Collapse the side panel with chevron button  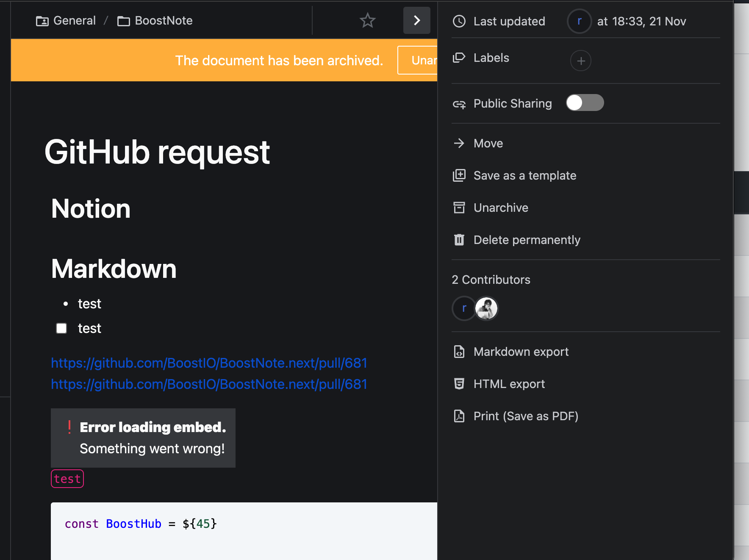pos(417,20)
